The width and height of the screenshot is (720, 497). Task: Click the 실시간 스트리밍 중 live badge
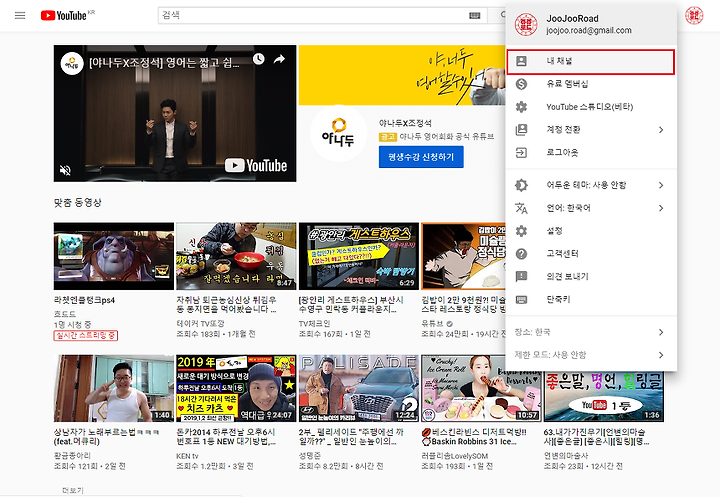click(85, 336)
